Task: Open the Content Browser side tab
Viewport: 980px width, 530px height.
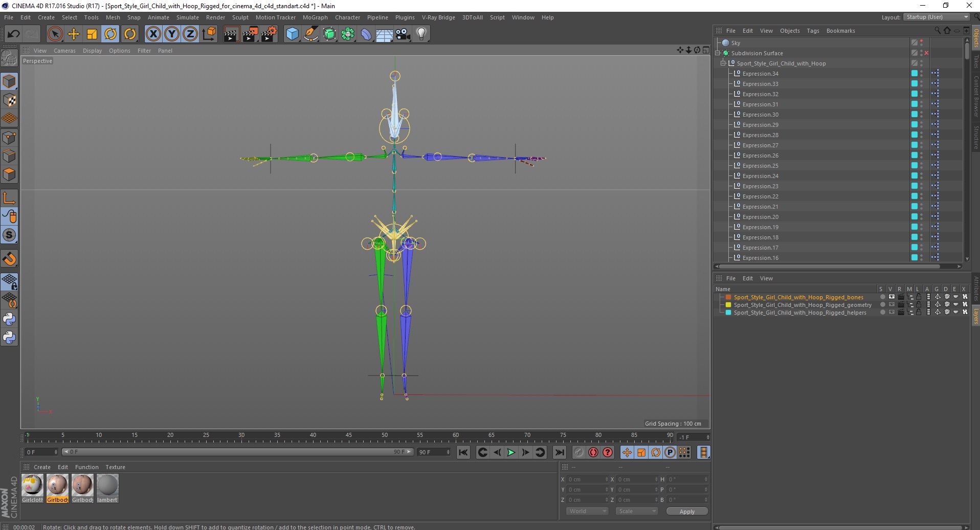Action: pyautogui.click(x=976, y=96)
